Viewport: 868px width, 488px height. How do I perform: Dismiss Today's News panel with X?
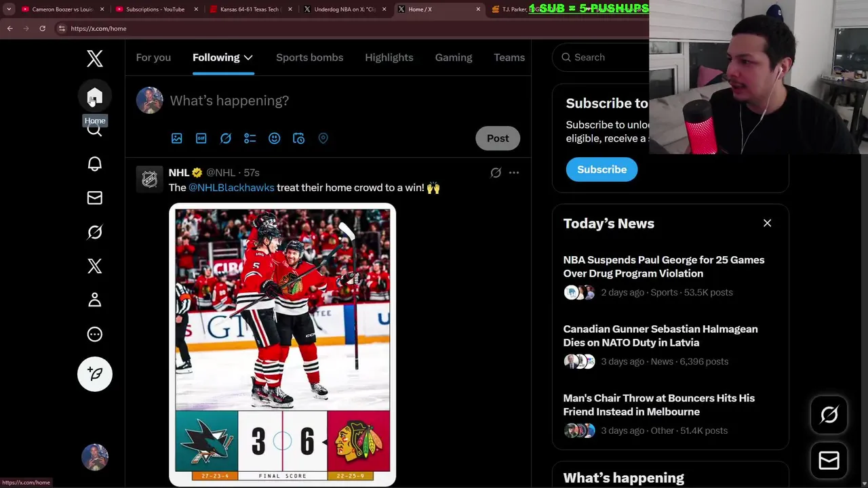[x=767, y=223]
